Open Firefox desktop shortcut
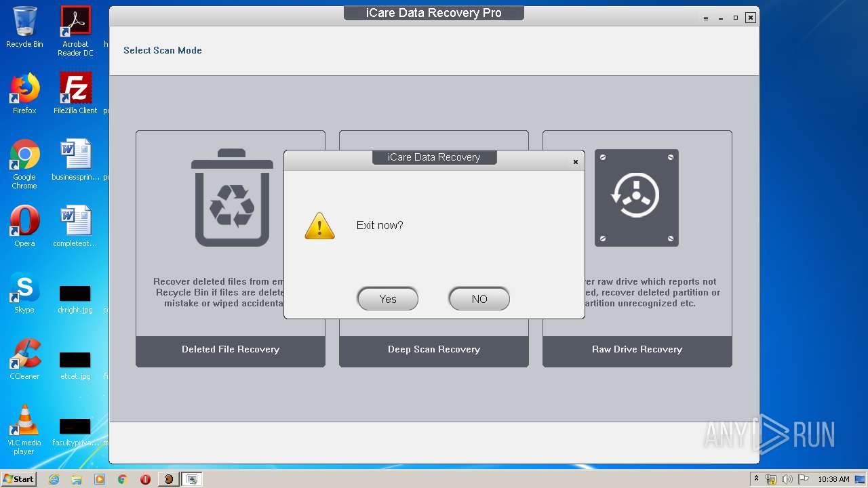The height and width of the screenshot is (488, 868). pyautogui.click(x=24, y=94)
